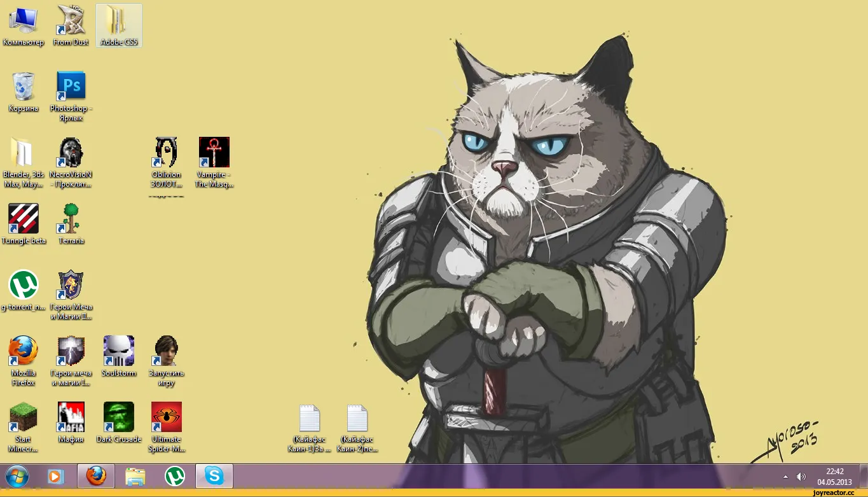Viewport: 868px width, 497px height.
Task: Select the From Dust shortcut
Action: click(x=71, y=25)
